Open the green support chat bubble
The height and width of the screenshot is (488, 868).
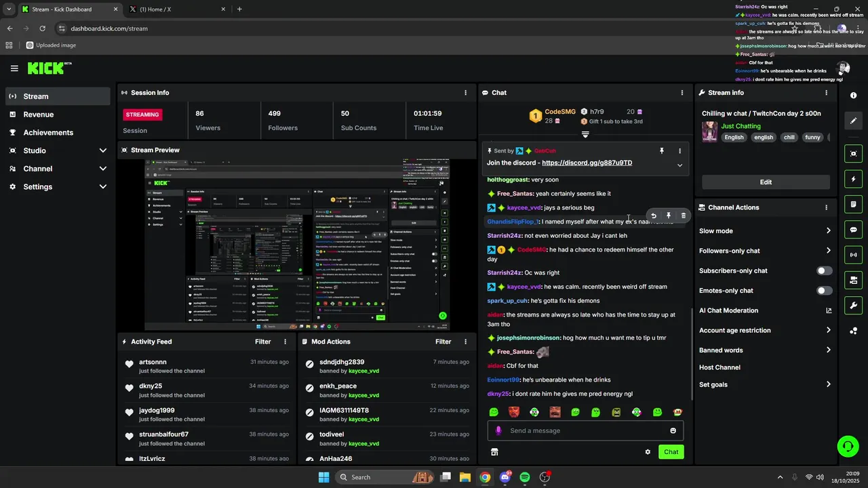click(x=848, y=446)
